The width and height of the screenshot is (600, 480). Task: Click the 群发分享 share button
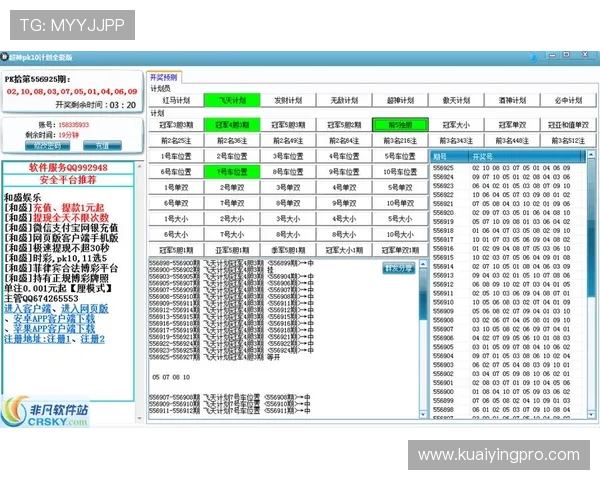(x=399, y=268)
